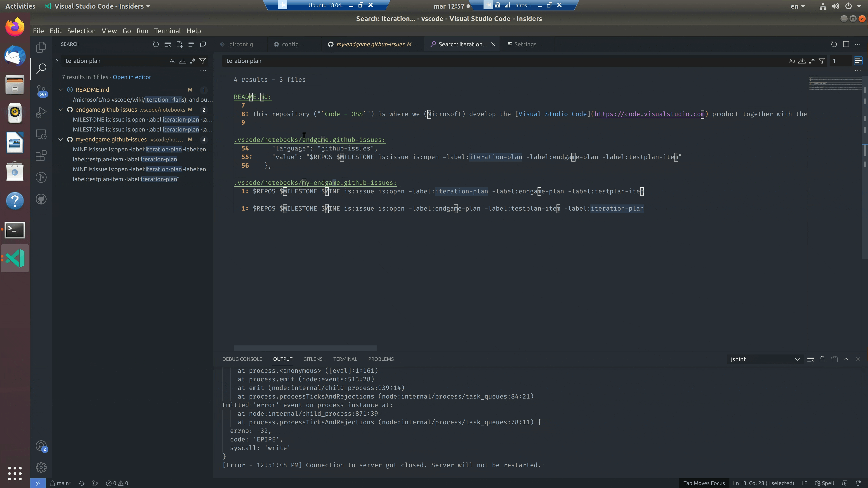
Task: Open the Extensions view
Action: coord(41,156)
